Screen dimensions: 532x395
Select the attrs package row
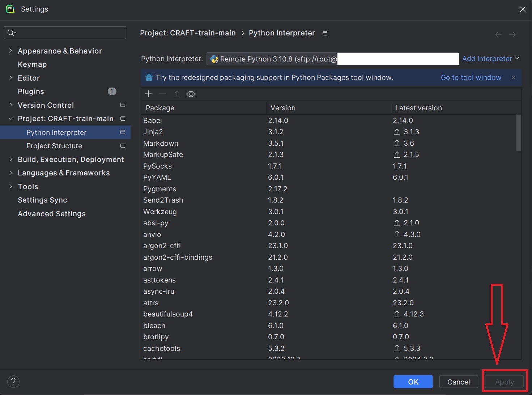[328, 303]
